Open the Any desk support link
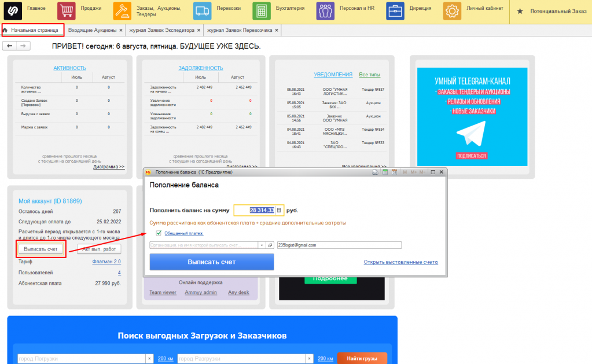The image size is (592, 364). (238, 292)
